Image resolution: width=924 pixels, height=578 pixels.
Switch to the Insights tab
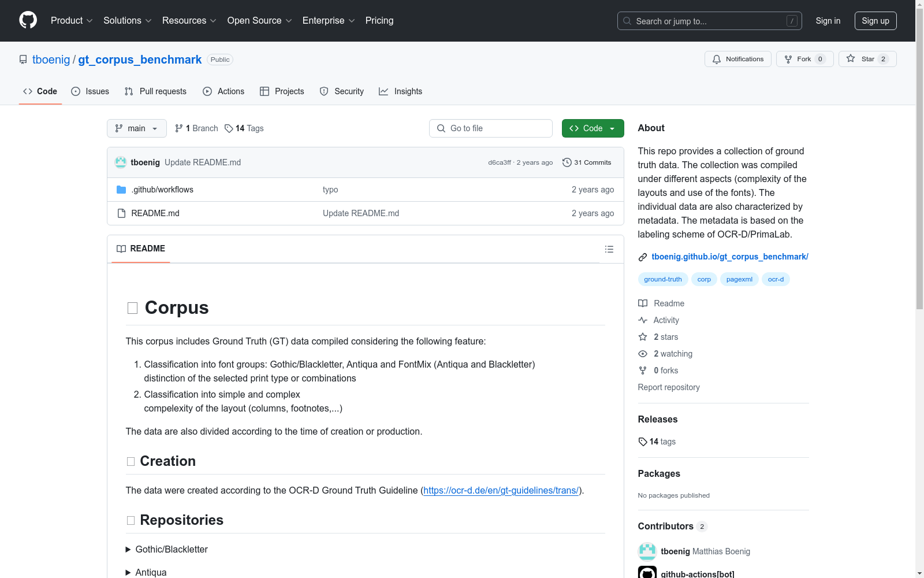pos(401,91)
